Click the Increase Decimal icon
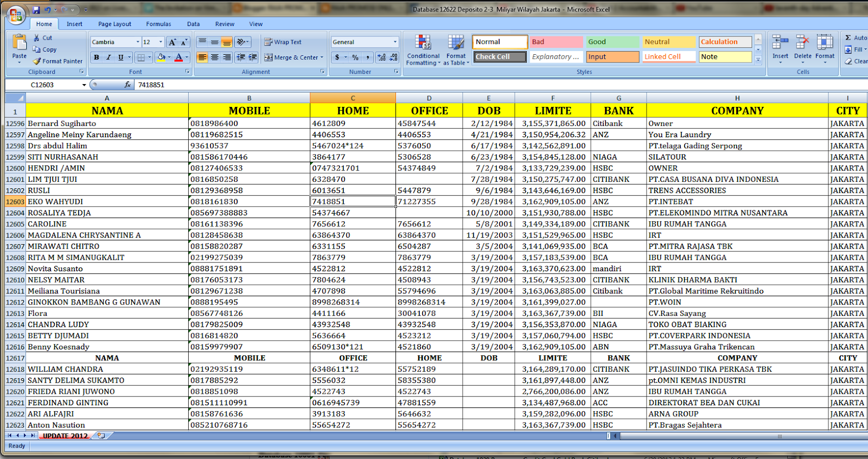868x459 pixels. [381, 58]
